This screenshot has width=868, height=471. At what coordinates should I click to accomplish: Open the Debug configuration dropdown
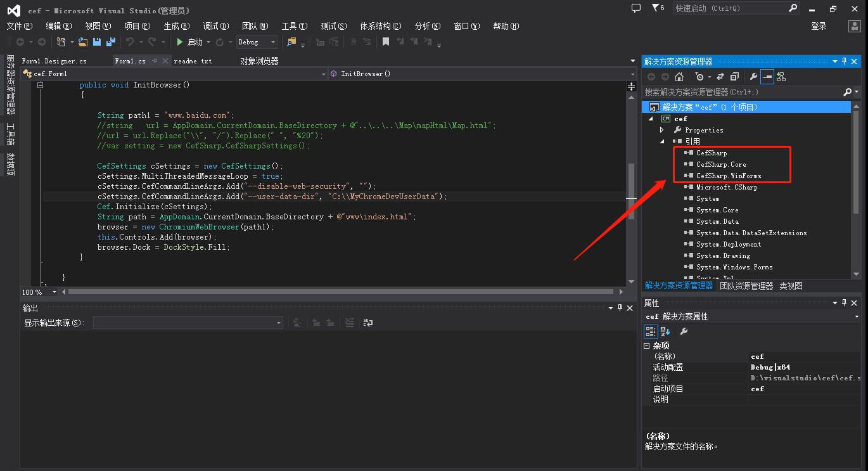coord(257,42)
